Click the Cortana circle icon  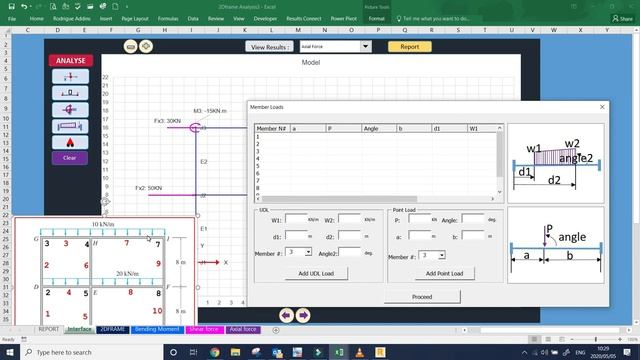pyautogui.click(x=173, y=352)
